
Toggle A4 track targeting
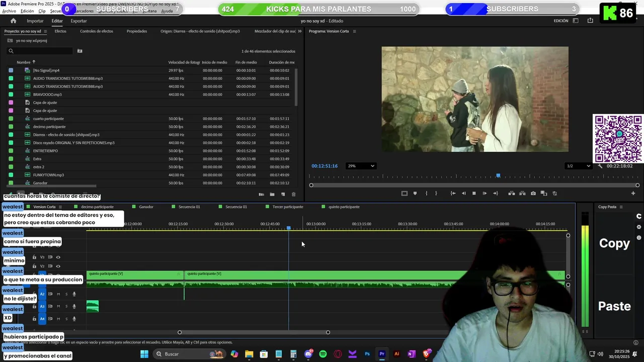[42, 319]
